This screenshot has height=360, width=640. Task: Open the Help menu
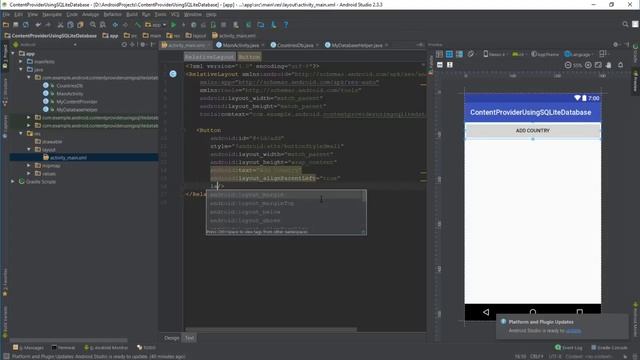pos(211,14)
